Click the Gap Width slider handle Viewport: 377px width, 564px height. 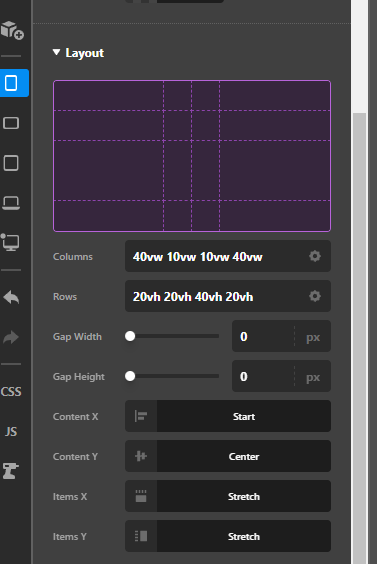[x=130, y=336]
